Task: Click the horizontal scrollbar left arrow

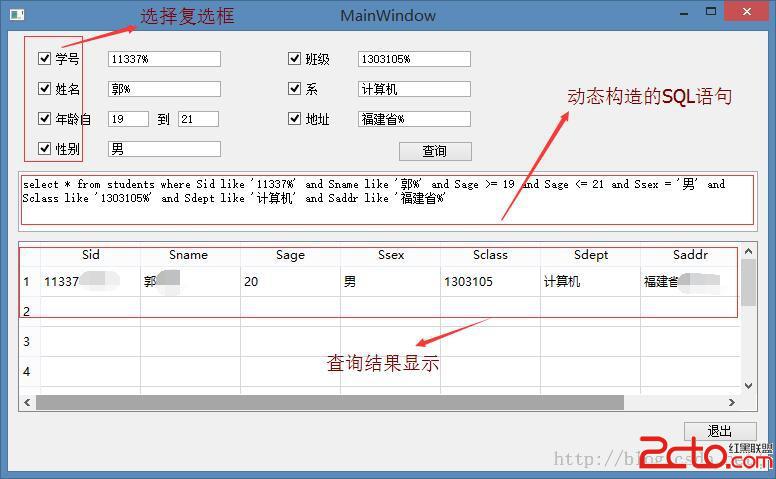Action: coord(27,403)
